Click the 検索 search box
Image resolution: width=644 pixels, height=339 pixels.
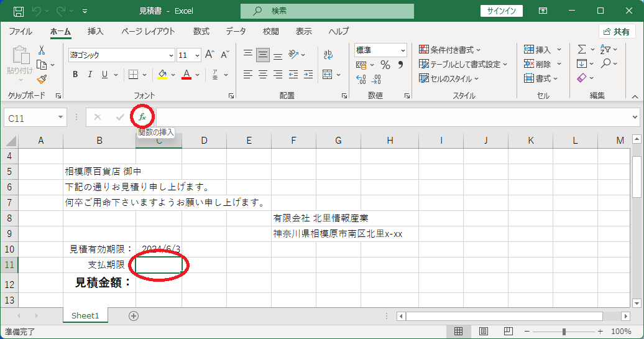[328, 11]
